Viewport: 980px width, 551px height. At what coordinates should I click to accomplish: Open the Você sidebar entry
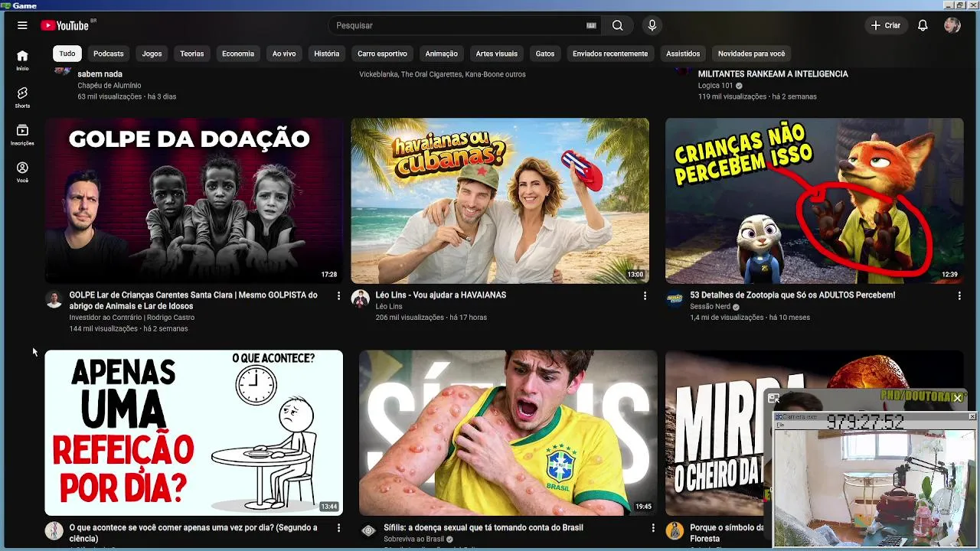22,172
